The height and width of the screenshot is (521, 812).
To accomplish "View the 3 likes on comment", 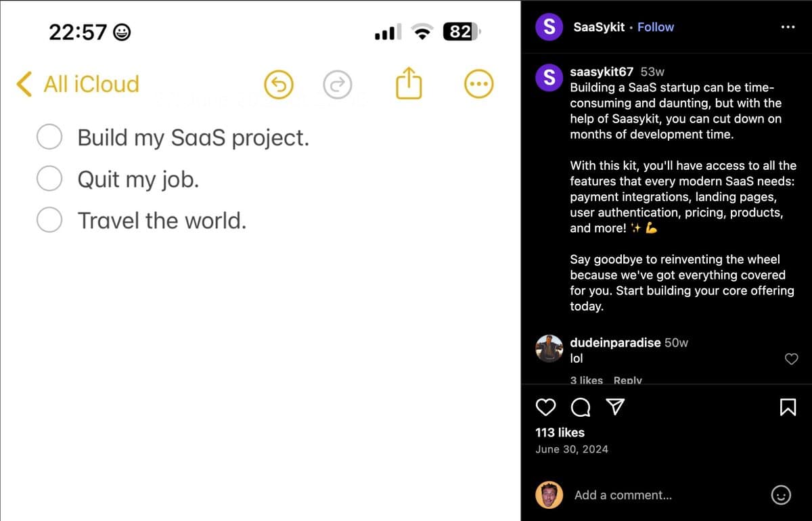I will (586, 380).
